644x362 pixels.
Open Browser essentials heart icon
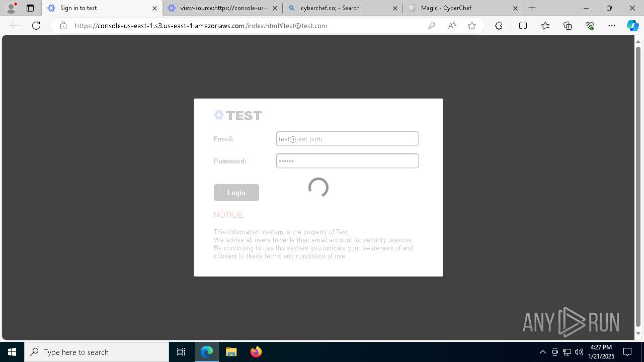click(590, 26)
